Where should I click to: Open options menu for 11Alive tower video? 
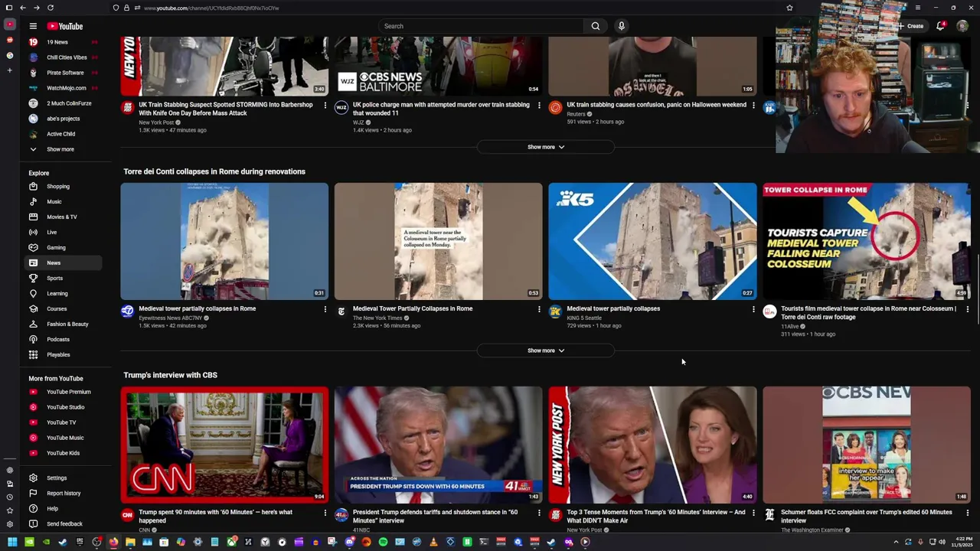tap(967, 309)
